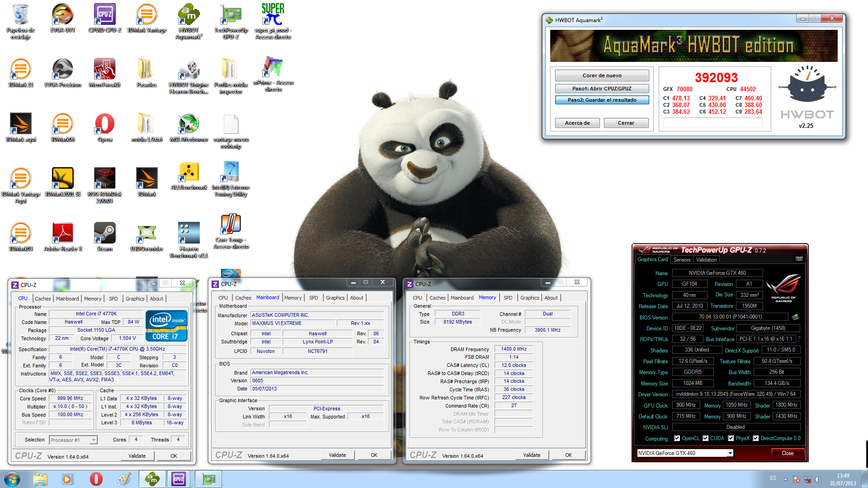The height and width of the screenshot is (488, 868).
Task: Toggle the OpenCL checkbox in GPU-Z
Action: tap(677, 438)
